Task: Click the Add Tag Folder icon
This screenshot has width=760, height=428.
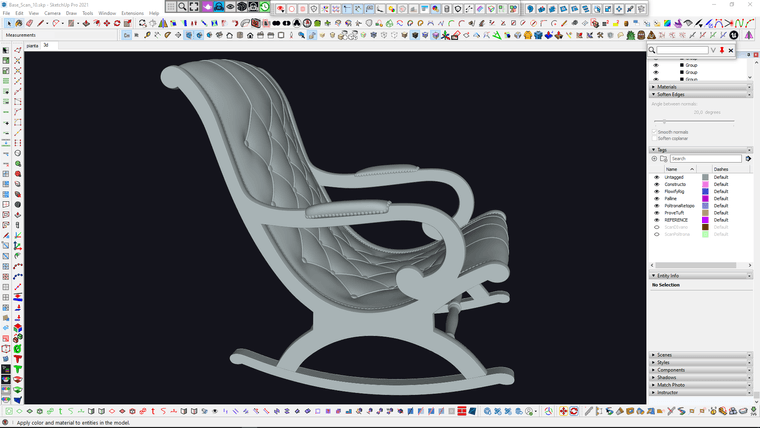Action: pos(664,158)
